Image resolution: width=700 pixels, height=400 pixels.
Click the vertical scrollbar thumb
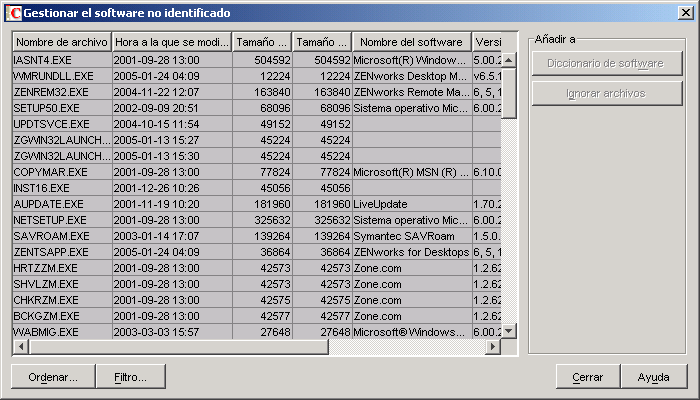click(x=508, y=93)
